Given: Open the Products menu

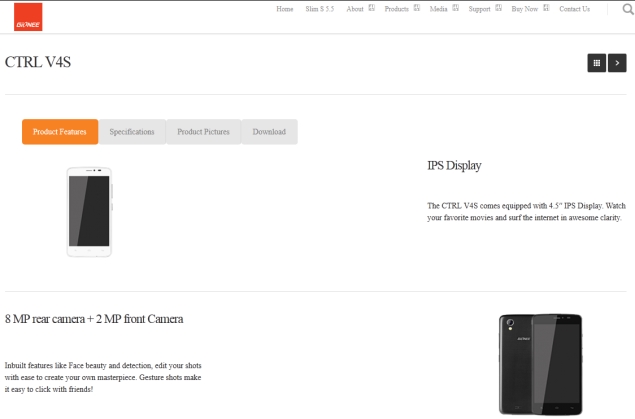Looking at the screenshot, I should pos(396,9).
